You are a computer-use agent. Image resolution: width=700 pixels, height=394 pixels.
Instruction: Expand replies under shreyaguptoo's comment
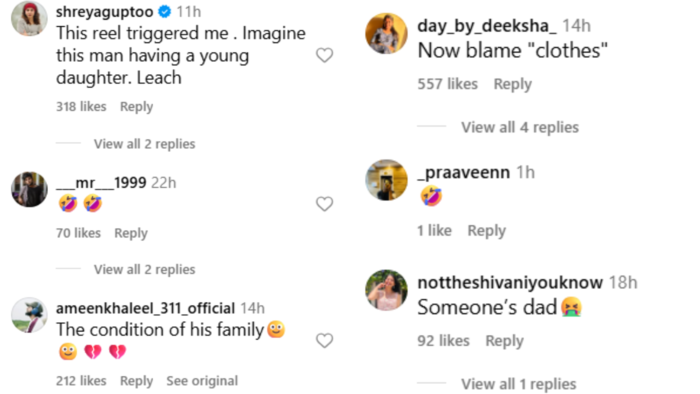pos(144,144)
